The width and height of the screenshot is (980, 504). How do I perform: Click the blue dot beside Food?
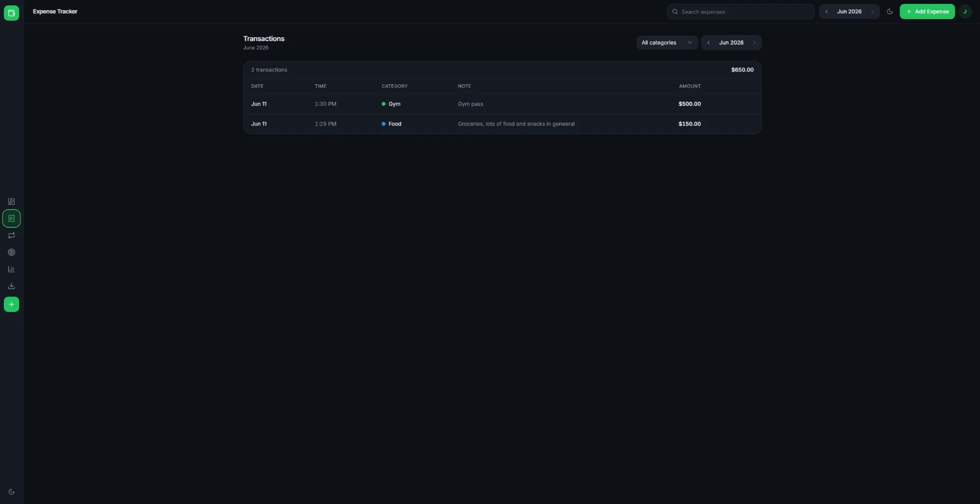point(383,124)
